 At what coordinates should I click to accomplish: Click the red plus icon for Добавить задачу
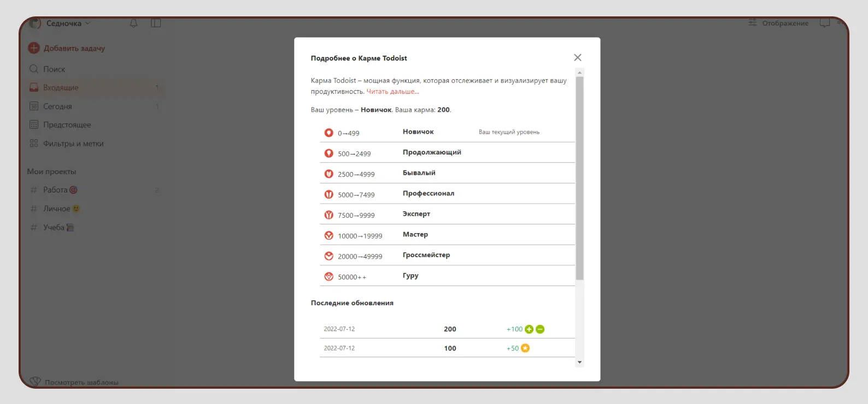coord(34,48)
